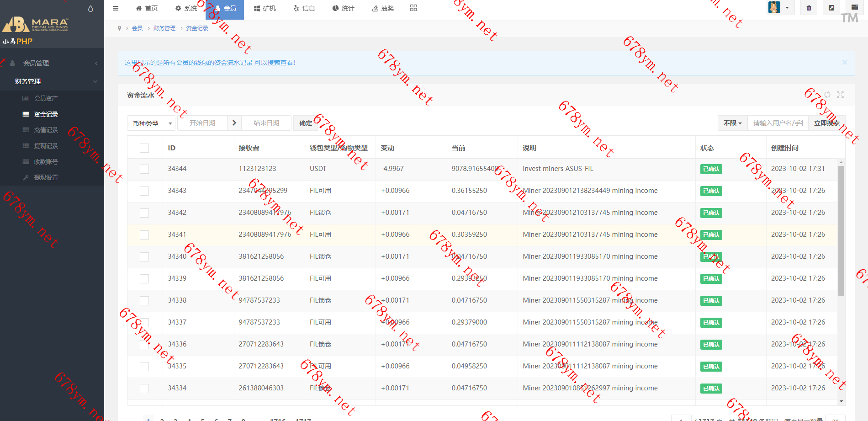
Task: Open the grid apps icon in navbar
Action: [x=413, y=8]
